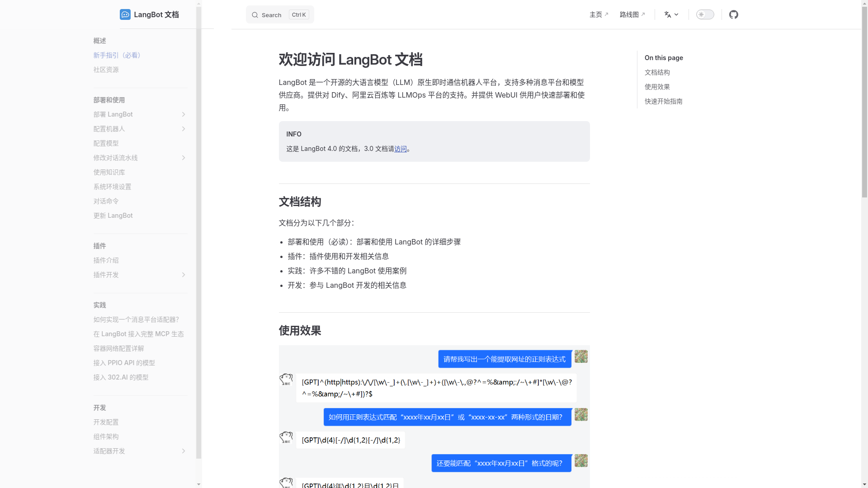This screenshot has width=868, height=488.
Task: Toggle the light/dark theme switch
Action: pos(705,14)
